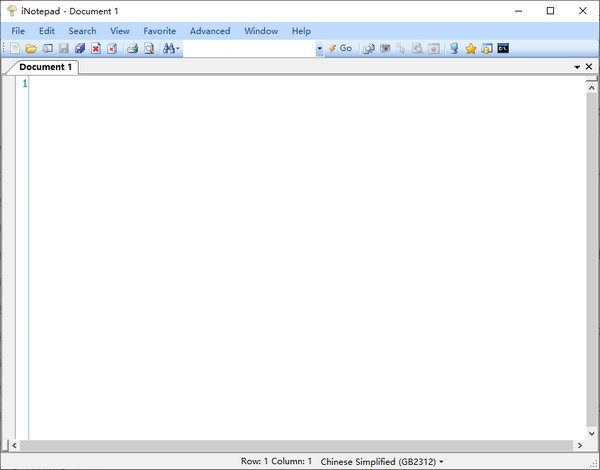600x470 pixels.
Task: Click the binoculars Find icon
Action: click(x=169, y=48)
